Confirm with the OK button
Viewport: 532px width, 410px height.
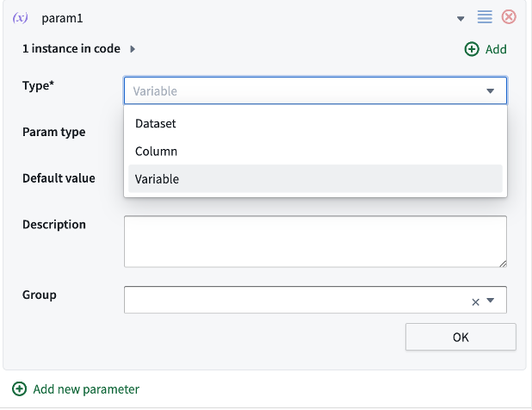(461, 337)
